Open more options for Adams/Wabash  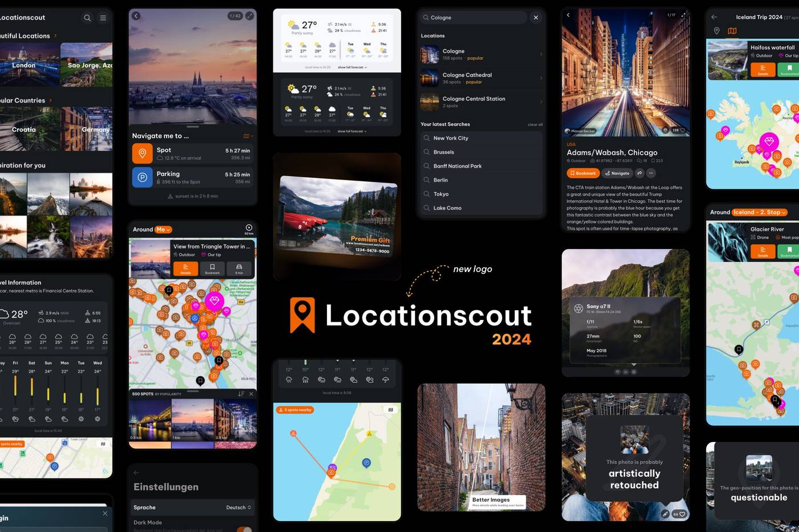tap(651, 173)
